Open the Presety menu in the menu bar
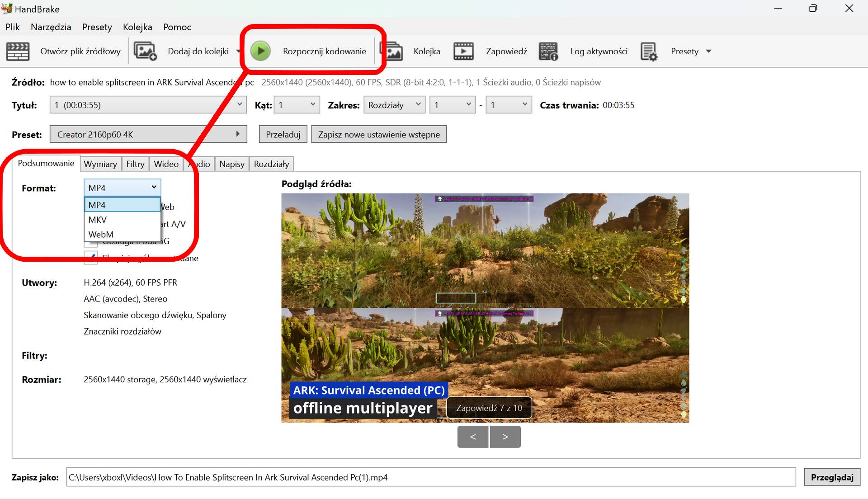 (x=97, y=27)
